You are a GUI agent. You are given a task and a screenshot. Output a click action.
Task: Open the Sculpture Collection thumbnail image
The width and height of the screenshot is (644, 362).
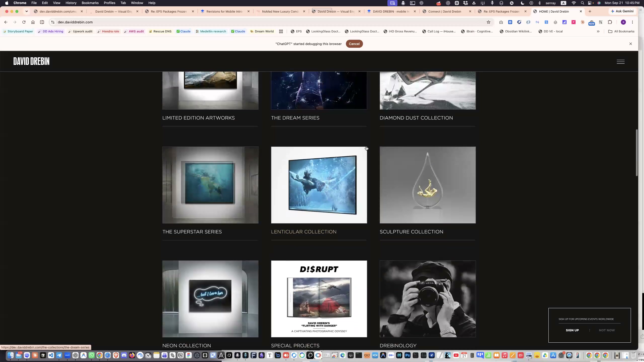pyautogui.click(x=428, y=185)
